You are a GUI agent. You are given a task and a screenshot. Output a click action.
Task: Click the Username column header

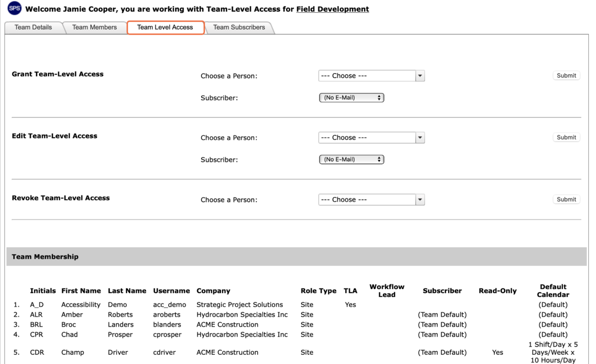point(172,291)
